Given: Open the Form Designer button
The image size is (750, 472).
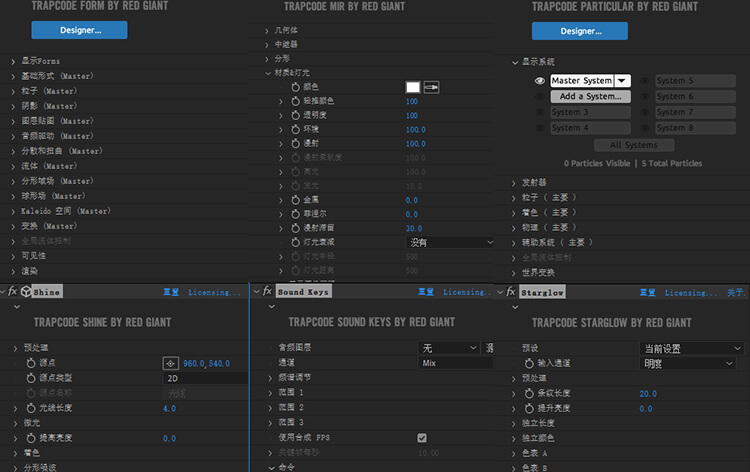Looking at the screenshot, I should point(79,30).
